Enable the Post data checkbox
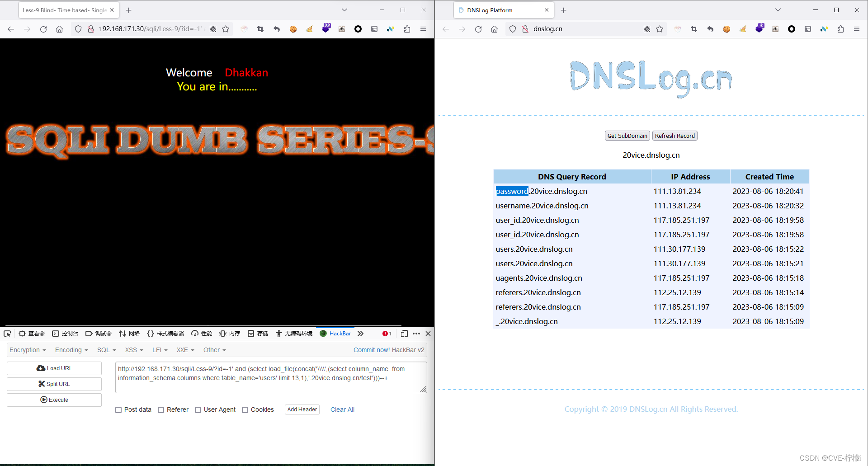The height and width of the screenshot is (466, 868). [x=118, y=410]
